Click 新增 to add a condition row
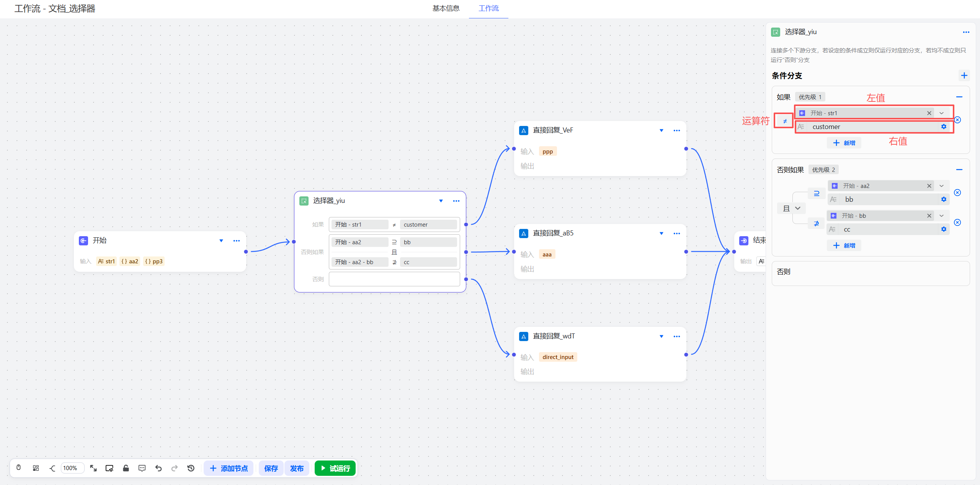The width and height of the screenshot is (980, 485). (844, 142)
